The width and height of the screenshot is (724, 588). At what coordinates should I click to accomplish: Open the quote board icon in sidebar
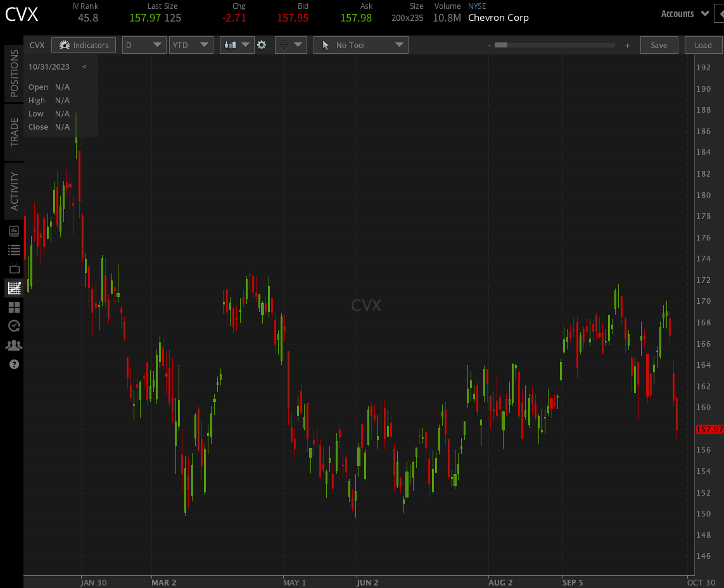[x=13, y=230]
